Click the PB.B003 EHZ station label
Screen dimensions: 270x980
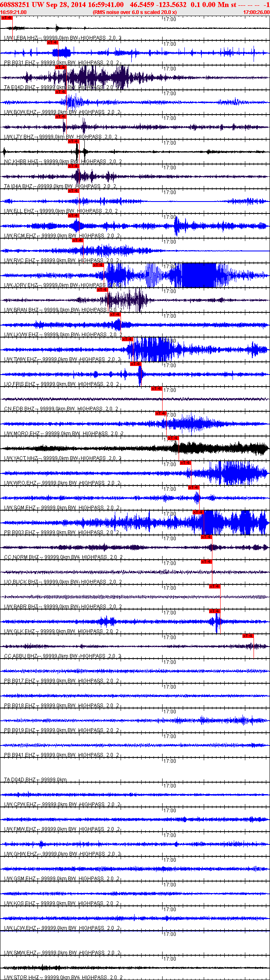[20, 532]
